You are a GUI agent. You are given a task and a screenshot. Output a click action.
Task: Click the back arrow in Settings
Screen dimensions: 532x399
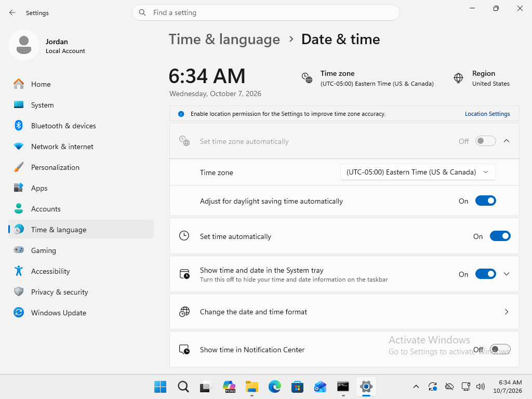12,12
